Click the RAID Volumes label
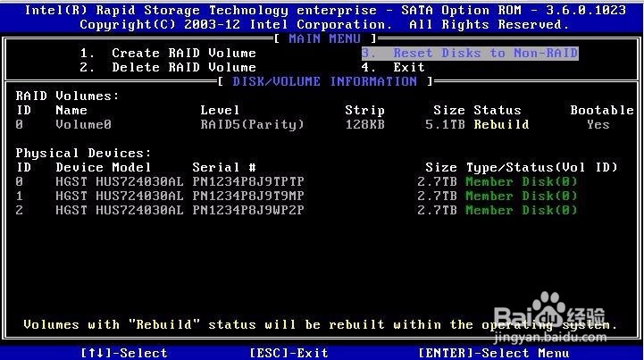Viewport: 644px width, 360px height. (x=67, y=96)
